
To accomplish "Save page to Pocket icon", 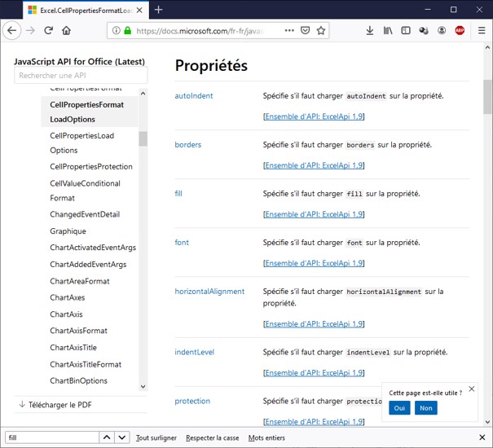I will [306, 30].
